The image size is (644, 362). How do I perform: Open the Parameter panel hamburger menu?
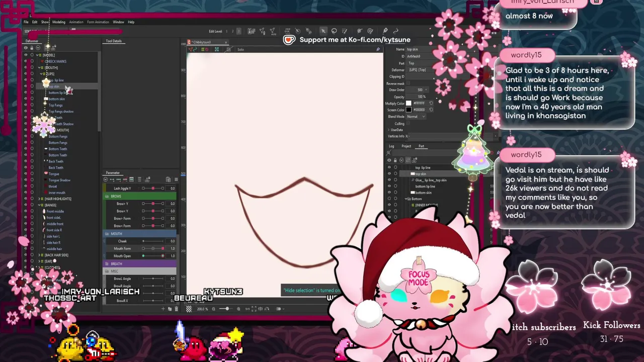pos(176,179)
